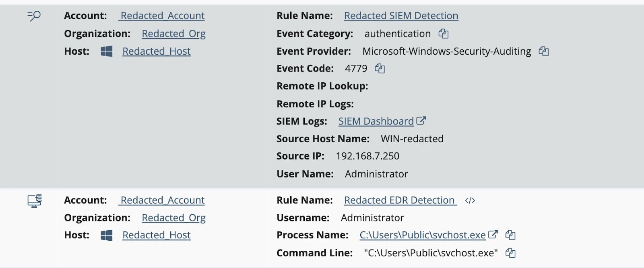Image resolution: width=644 pixels, height=268 pixels.
Task: Click the SIEM search icon beside first detection
Action: (34, 16)
